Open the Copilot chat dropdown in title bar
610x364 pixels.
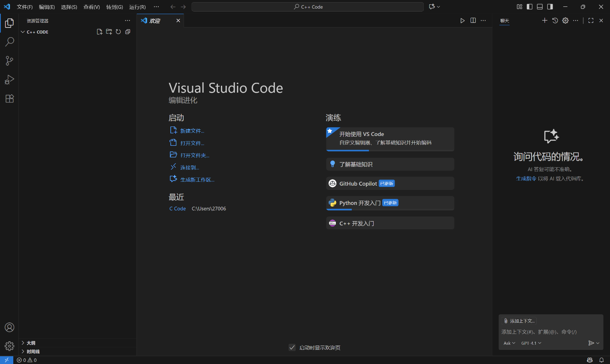click(x=435, y=7)
